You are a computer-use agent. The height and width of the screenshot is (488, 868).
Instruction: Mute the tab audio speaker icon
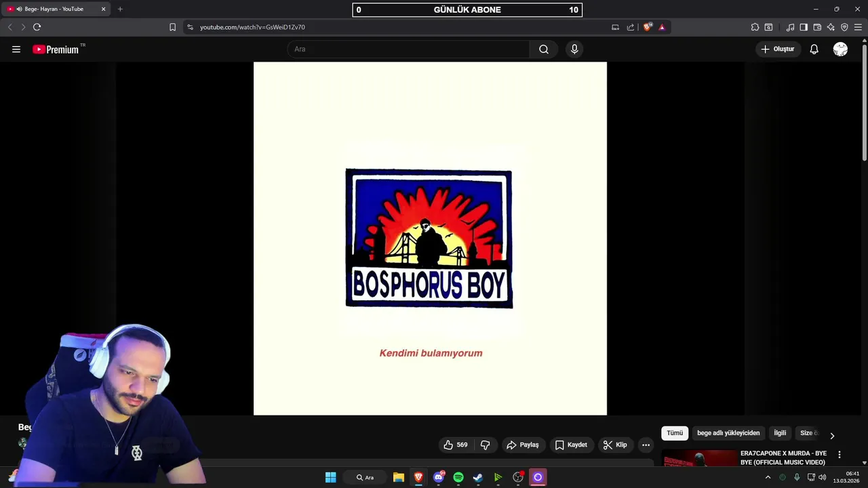point(19,9)
